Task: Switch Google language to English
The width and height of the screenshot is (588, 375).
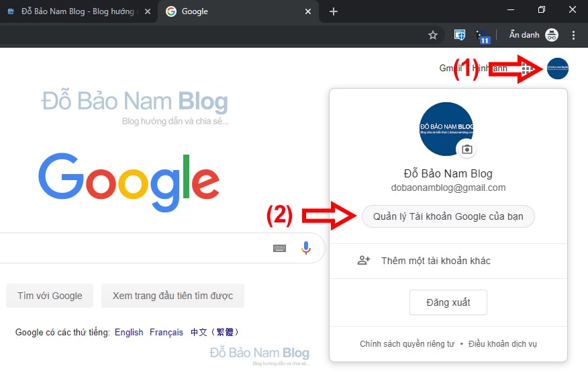Action: 129,332
